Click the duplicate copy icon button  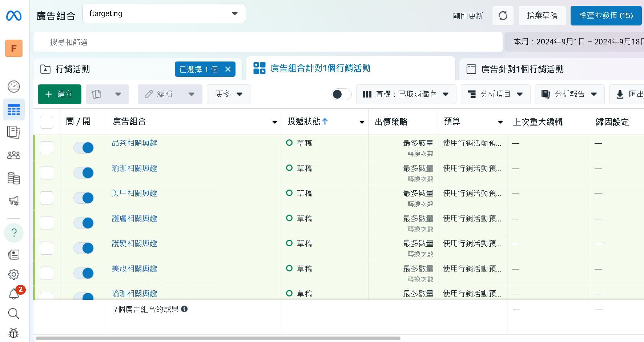click(x=97, y=94)
